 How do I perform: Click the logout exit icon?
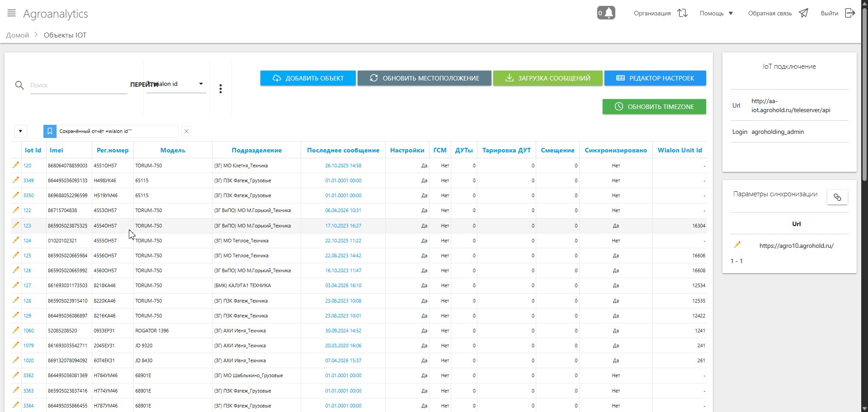850,13
